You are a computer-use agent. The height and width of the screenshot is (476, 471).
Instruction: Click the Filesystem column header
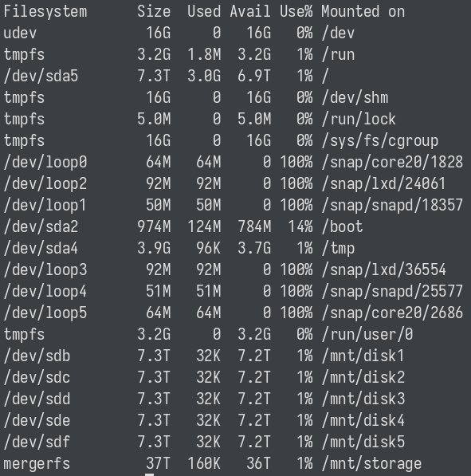[x=45, y=12]
